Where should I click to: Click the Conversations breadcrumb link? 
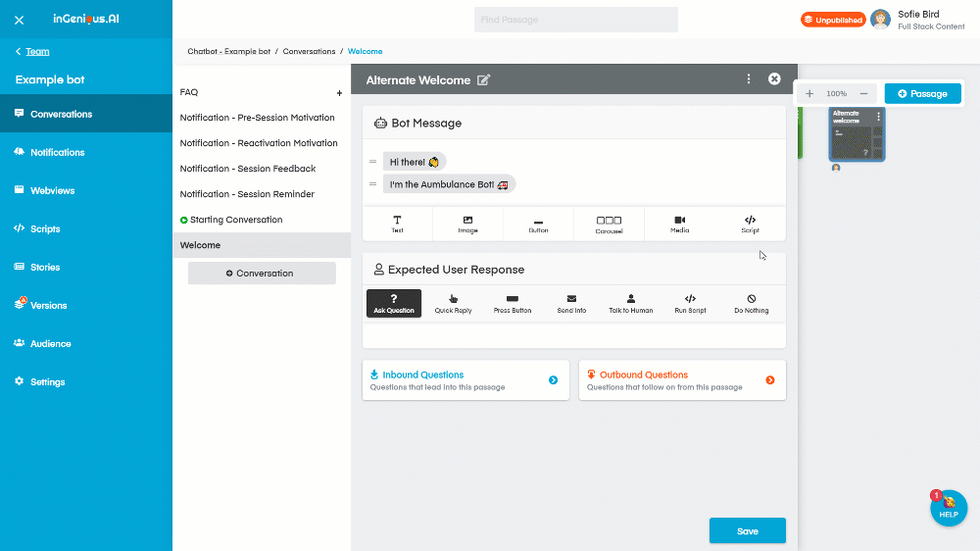coord(309,51)
